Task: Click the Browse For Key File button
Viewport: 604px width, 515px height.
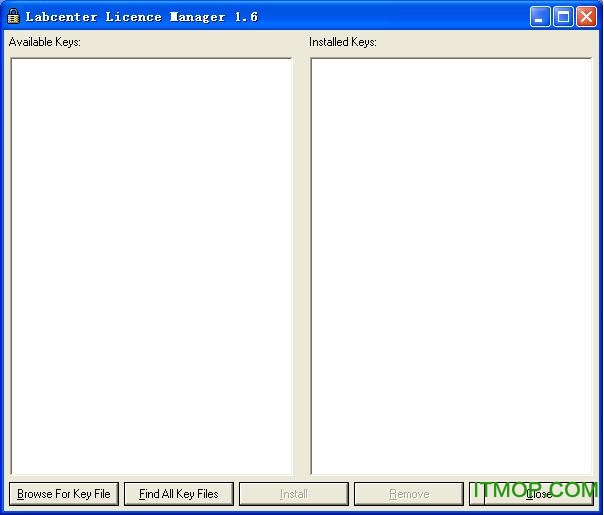Action: pos(64,494)
